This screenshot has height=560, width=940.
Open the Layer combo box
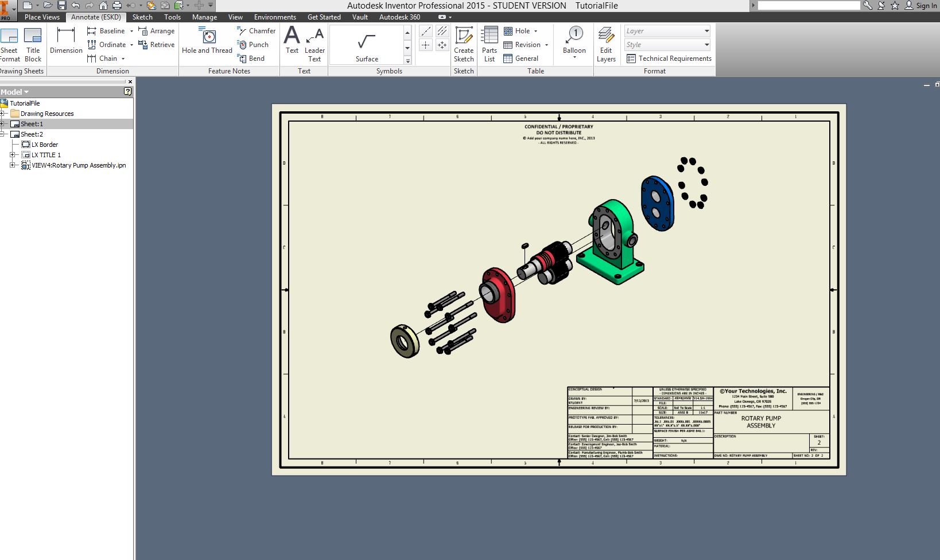coord(667,31)
